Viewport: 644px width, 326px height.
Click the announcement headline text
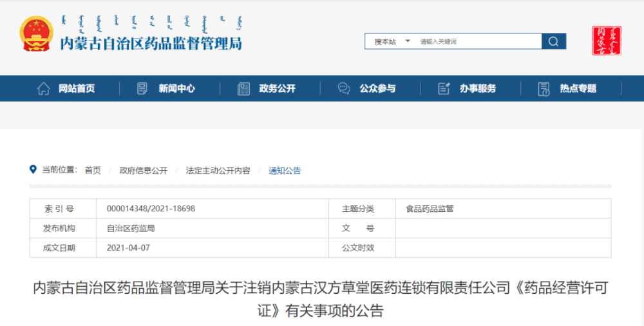(320, 299)
